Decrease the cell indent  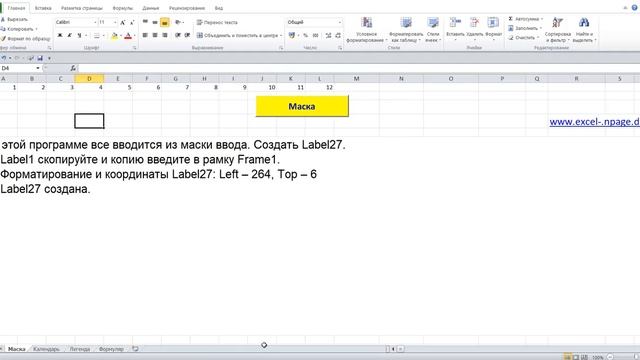178,36
